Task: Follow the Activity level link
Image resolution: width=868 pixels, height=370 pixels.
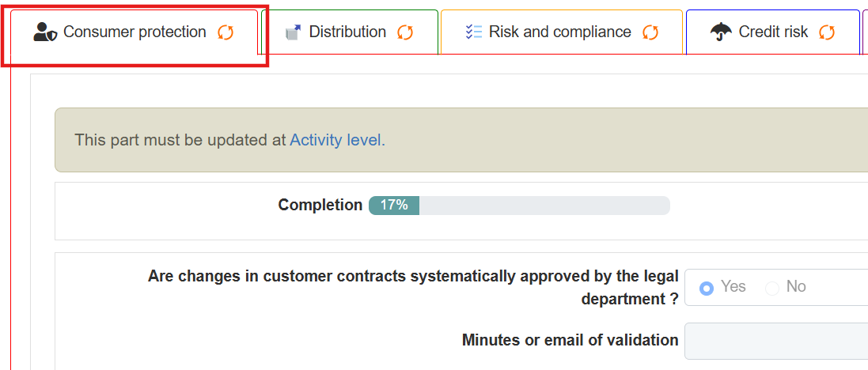Action: tap(335, 141)
